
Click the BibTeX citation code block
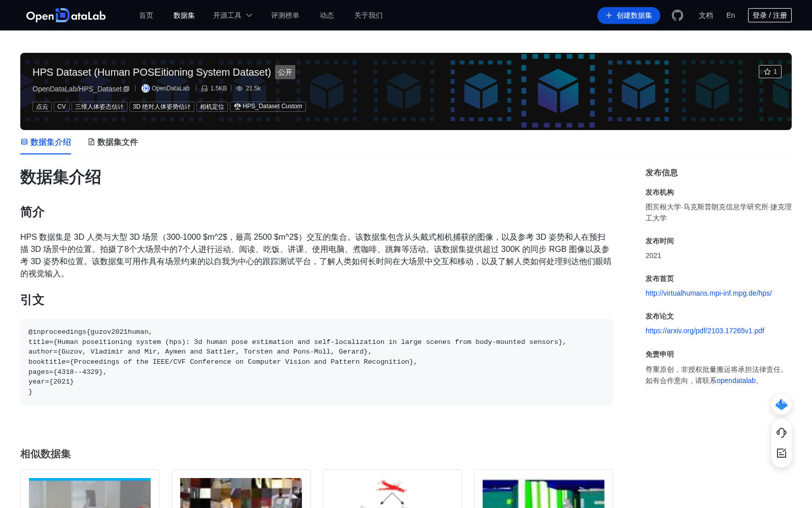point(317,362)
